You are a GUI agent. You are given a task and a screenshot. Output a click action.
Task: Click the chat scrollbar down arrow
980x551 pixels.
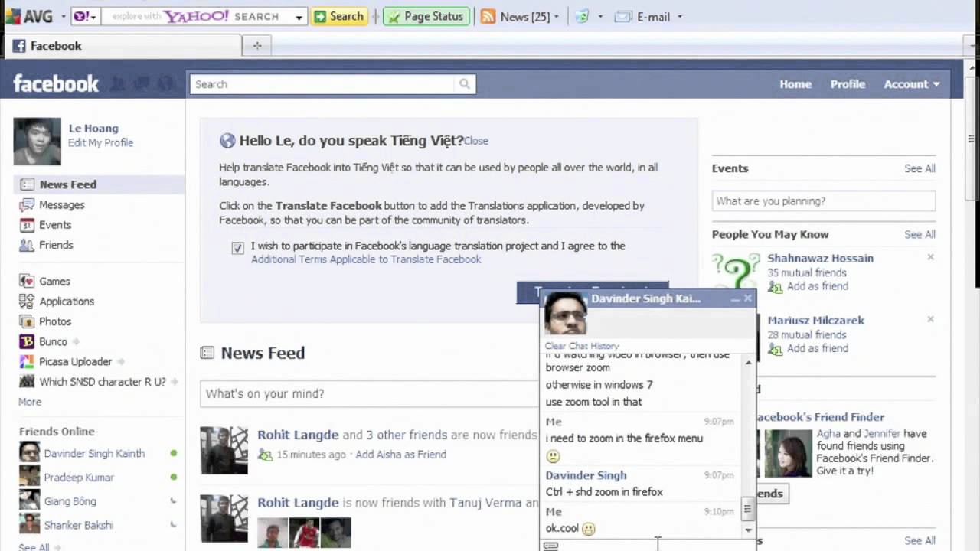pos(748,530)
